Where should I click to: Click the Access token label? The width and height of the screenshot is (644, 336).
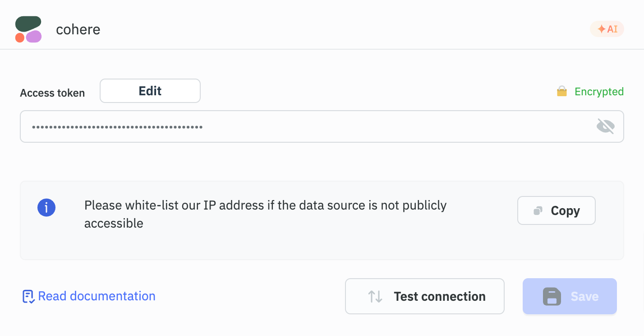[x=52, y=93]
